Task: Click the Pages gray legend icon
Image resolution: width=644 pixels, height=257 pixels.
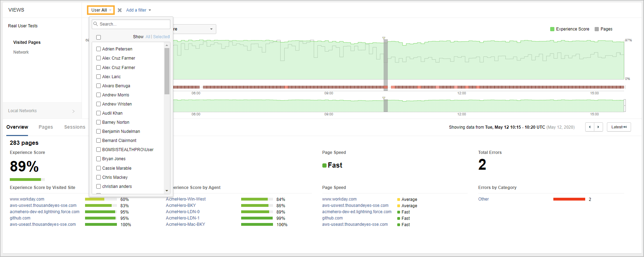Action: (597, 29)
